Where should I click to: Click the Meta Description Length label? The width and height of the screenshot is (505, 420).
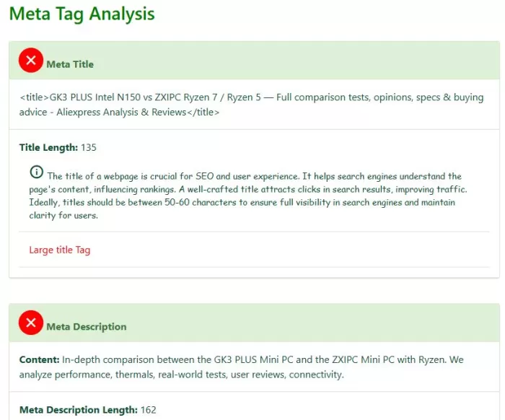tap(78, 410)
